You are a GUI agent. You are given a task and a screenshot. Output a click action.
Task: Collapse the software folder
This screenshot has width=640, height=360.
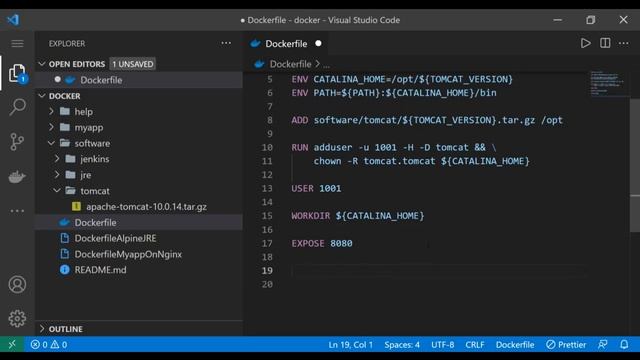point(51,143)
